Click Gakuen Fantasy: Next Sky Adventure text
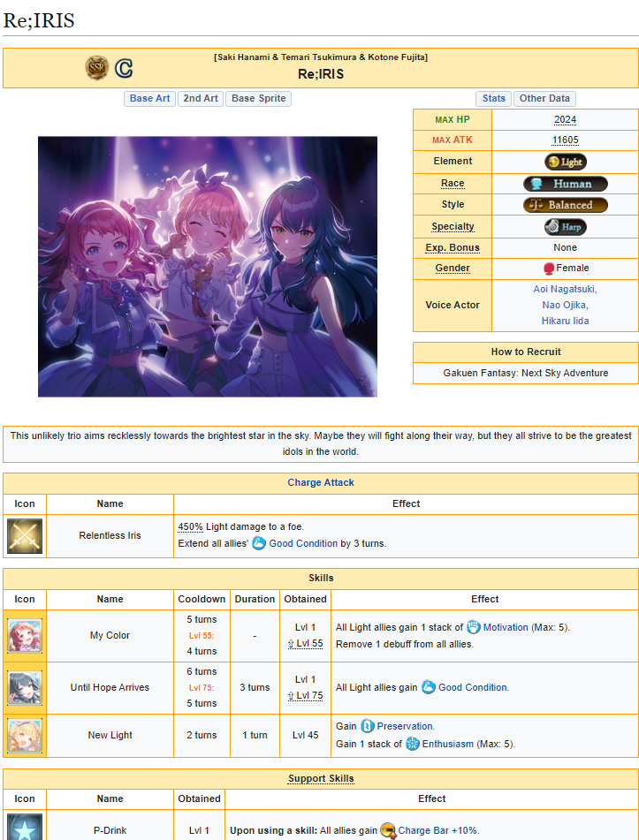Image resolution: width=639 pixels, height=840 pixels. point(525,374)
